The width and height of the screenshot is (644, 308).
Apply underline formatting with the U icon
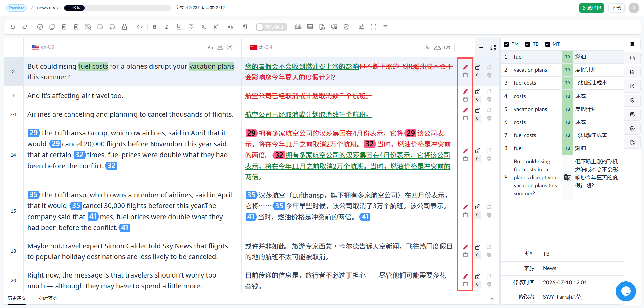(179, 27)
